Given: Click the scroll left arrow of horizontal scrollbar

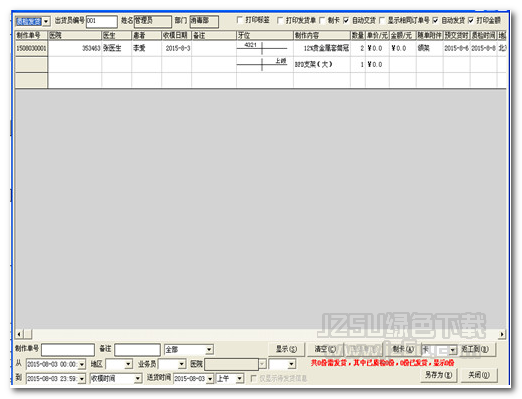Looking at the screenshot, I should 19,334.
